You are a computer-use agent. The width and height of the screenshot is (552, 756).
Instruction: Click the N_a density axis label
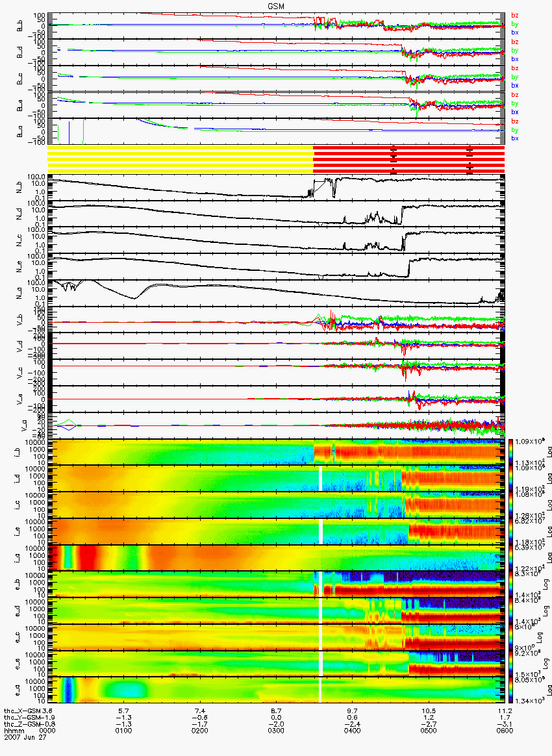(x=19, y=292)
